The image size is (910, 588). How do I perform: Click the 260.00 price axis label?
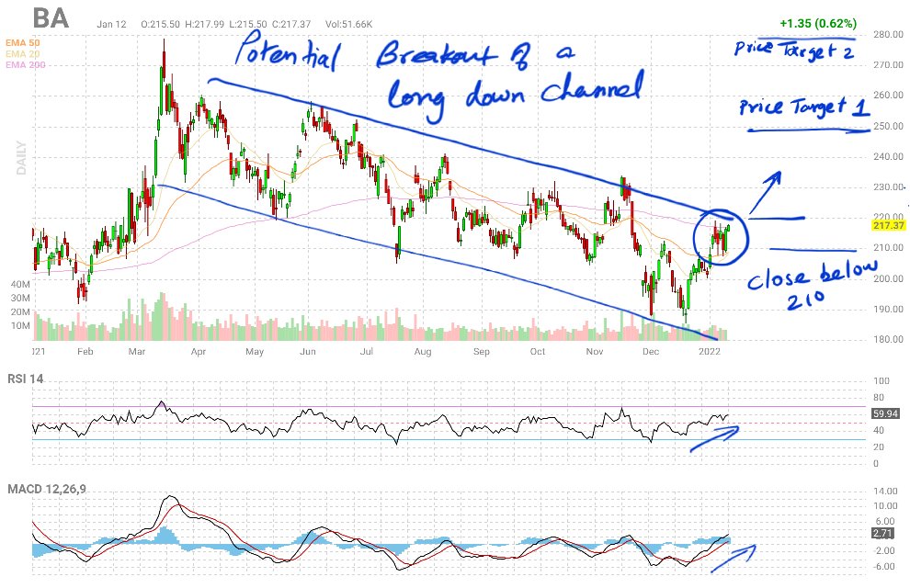888,96
